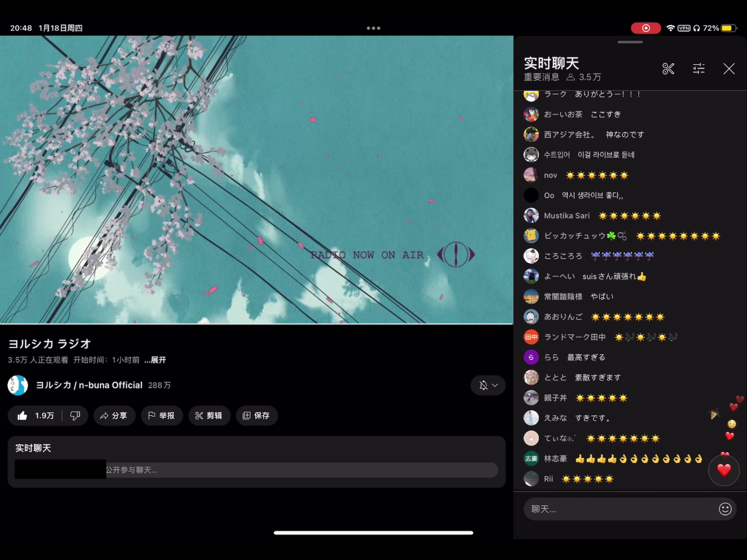Tap ころころ's avatar in chat
Screen dimensions: 747x560
pos(531,256)
